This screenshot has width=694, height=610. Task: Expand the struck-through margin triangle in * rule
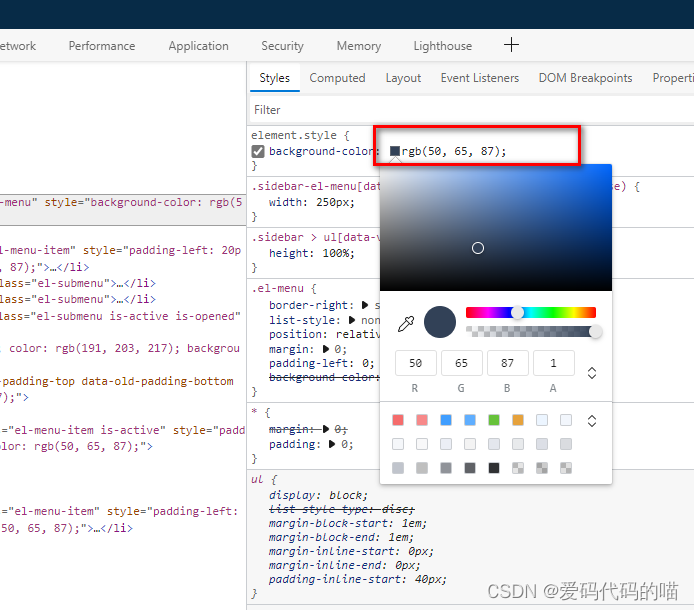[326, 429]
